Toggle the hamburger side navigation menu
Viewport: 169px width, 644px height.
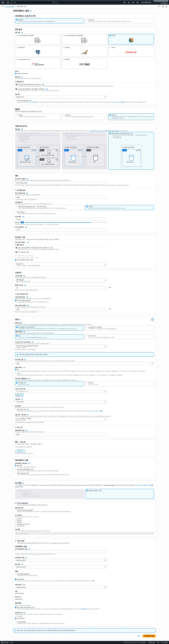[3, 7]
